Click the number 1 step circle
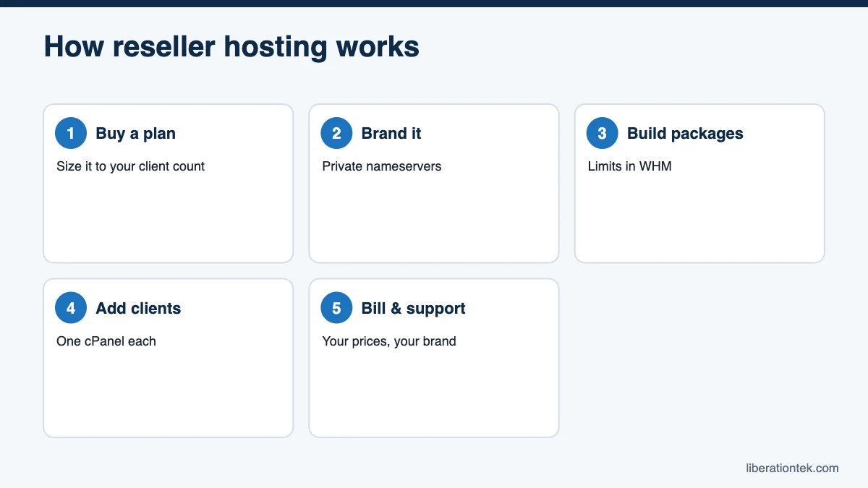This screenshot has width=868, height=488. click(x=71, y=133)
